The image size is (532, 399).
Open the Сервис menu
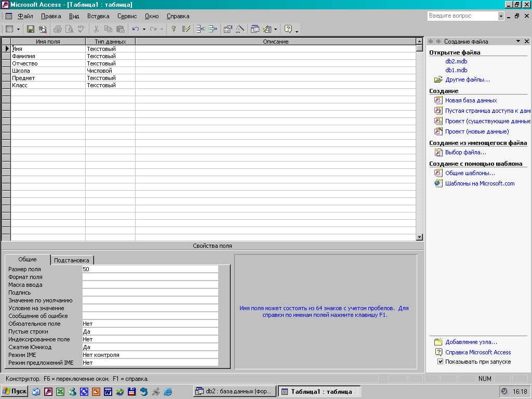point(126,16)
